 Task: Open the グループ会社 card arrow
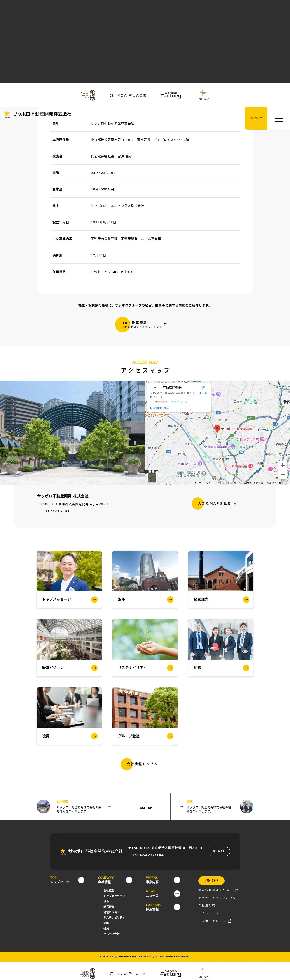pos(170,736)
